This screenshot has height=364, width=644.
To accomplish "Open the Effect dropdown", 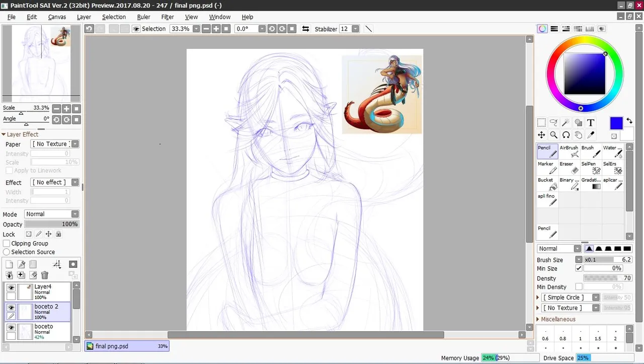I will [x=75, y=182].
